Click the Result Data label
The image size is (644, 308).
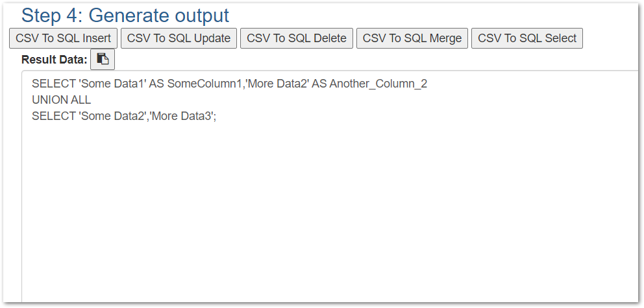[x=55, y=60]
